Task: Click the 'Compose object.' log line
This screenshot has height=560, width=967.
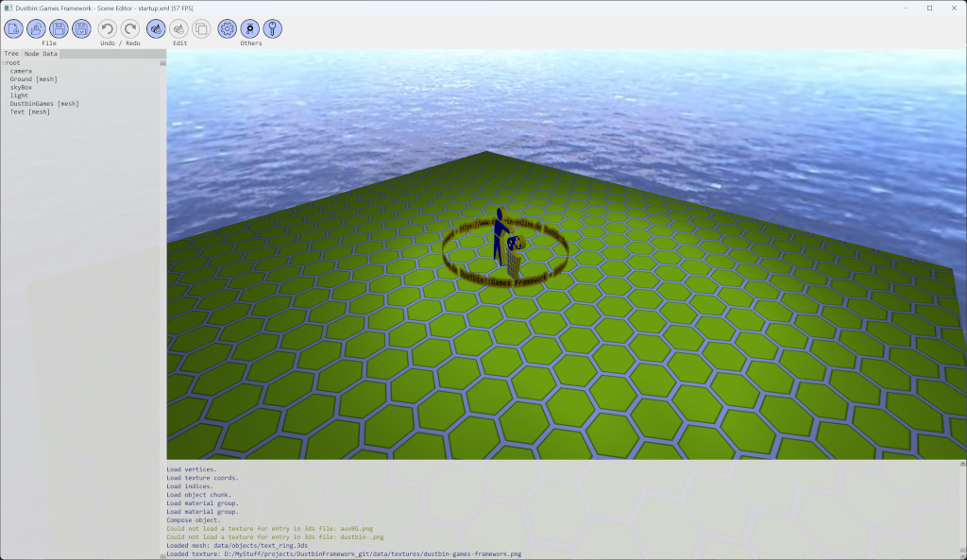Action: pyautogui.click(x=193, y=520)
